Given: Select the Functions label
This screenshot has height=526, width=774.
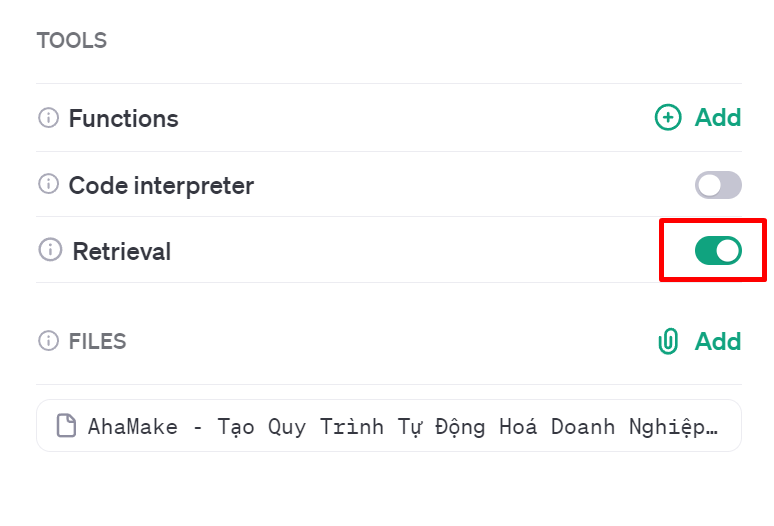Looking at the screenshot, I should [123, 118].
